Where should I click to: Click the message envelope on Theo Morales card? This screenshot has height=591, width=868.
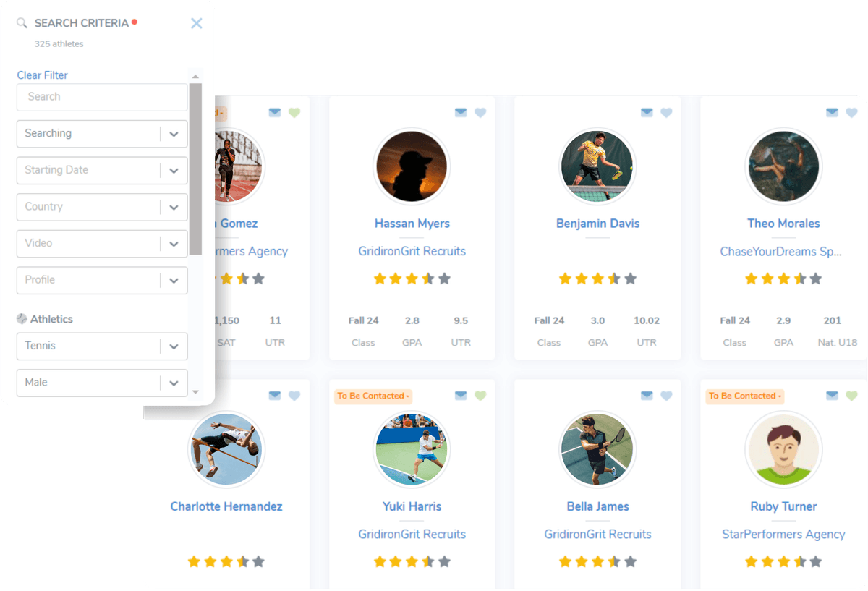point(832,113)
